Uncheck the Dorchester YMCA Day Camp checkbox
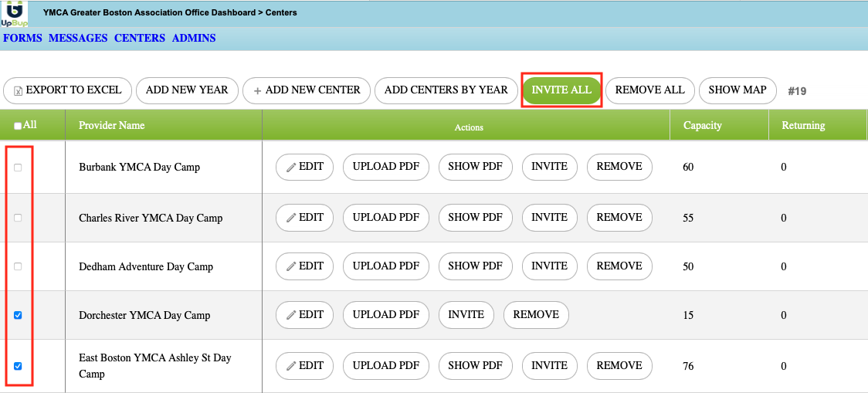This screenshot has height=393, width=868. tap(18, 315)
